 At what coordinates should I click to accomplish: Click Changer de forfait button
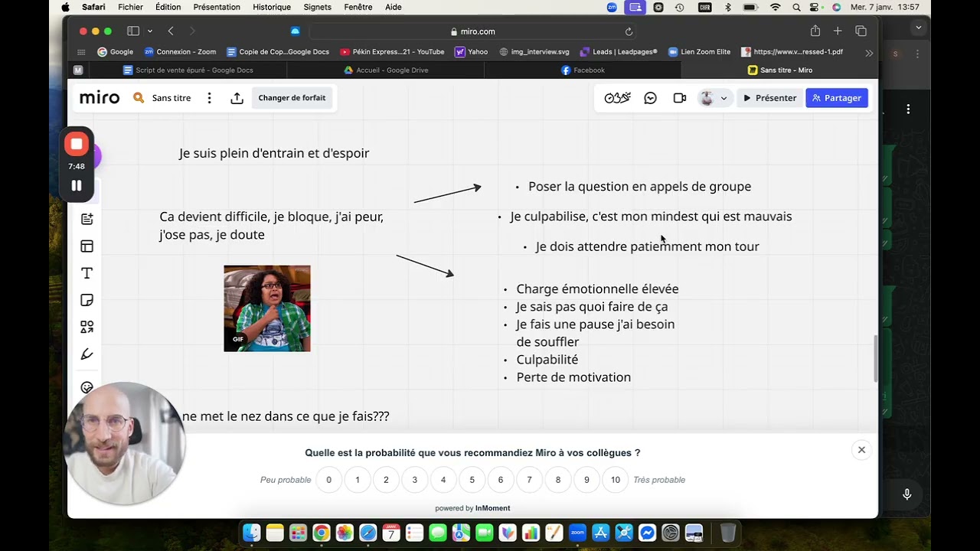pos(292,98)
